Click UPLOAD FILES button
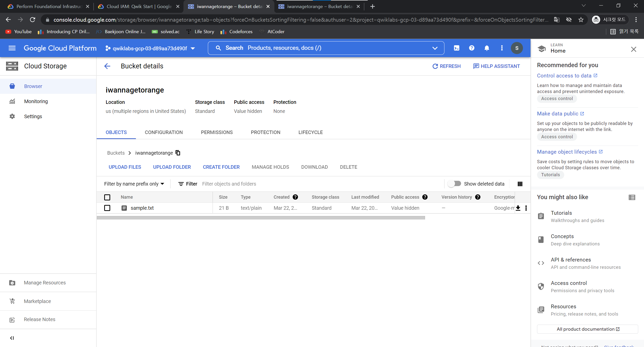Screen dimensions: 644x347 (x=125, y=167)
